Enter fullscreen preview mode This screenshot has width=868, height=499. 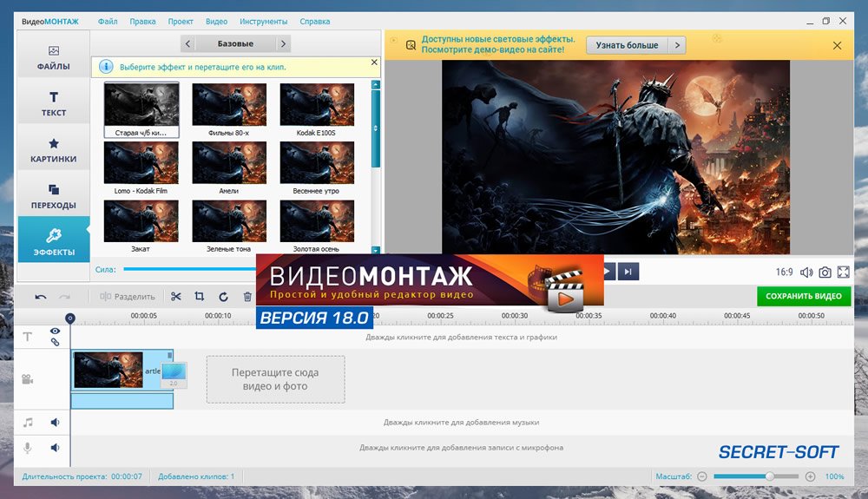pyautogui.click(x=843, y=272)
